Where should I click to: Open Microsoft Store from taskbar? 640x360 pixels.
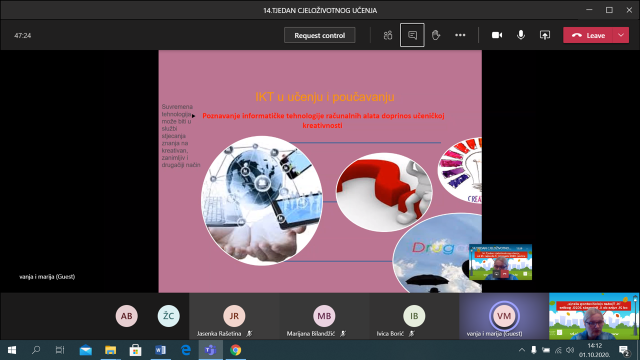pyautogui.click(x=135, y=350)
